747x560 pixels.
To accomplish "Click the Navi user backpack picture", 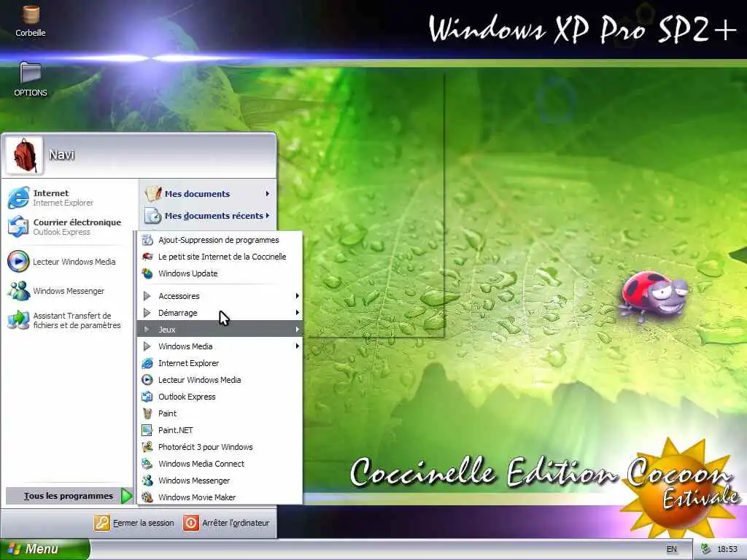I will point(24,155).
